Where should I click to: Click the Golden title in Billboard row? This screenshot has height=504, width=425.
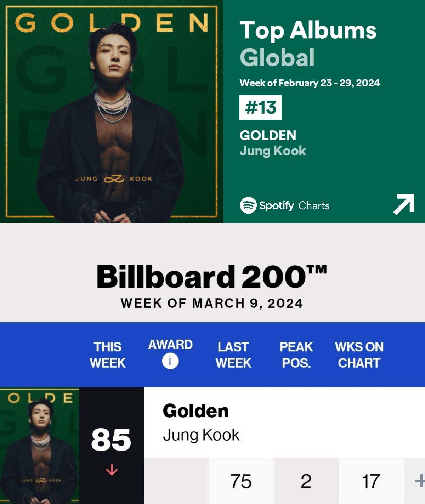196,411
